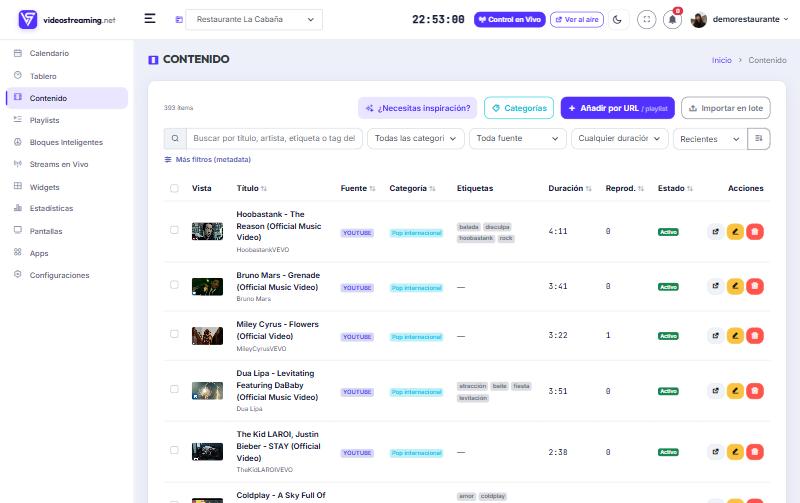Viewport: 800px width, 503px height.
Task: Click ¿Necesitas inspiración? button
Action: tap(417, 108)
